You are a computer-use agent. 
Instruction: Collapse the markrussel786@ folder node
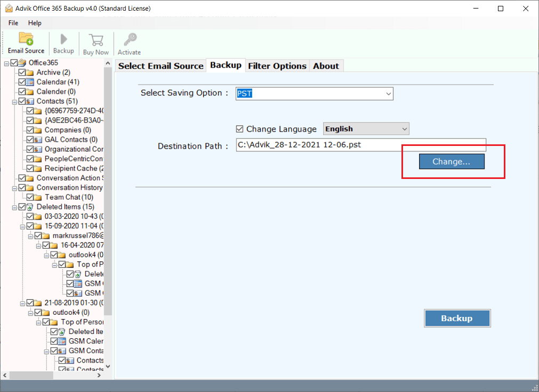30,236
